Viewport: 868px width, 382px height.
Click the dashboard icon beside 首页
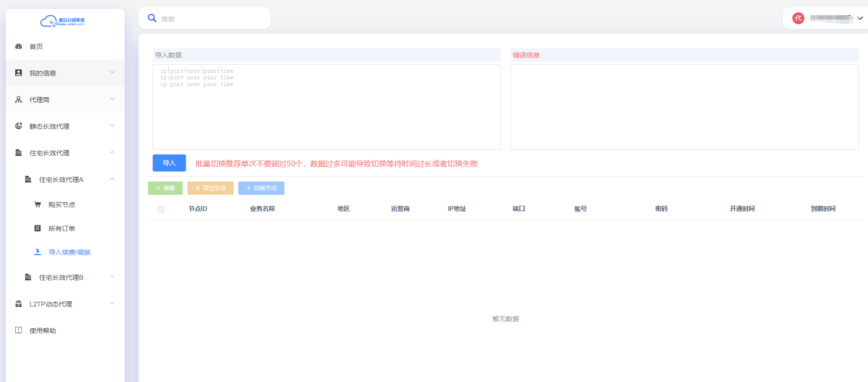click(19, 47)
